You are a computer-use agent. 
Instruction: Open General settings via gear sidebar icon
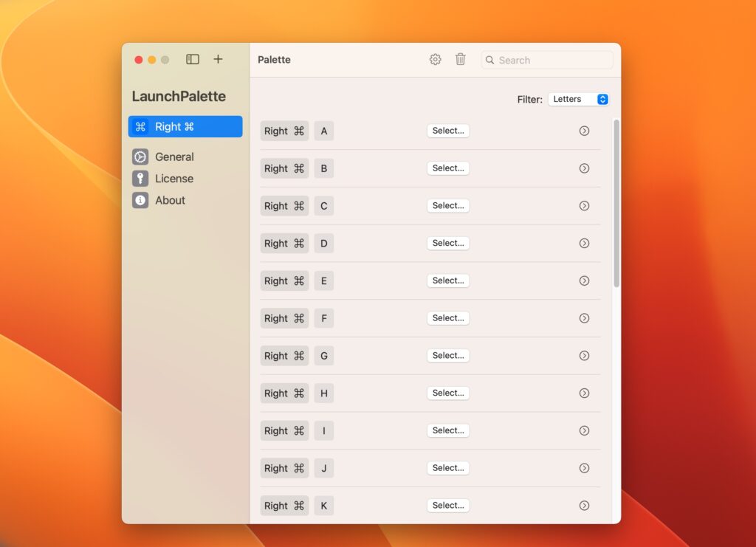pyautogui.click(x=140, y=156)
